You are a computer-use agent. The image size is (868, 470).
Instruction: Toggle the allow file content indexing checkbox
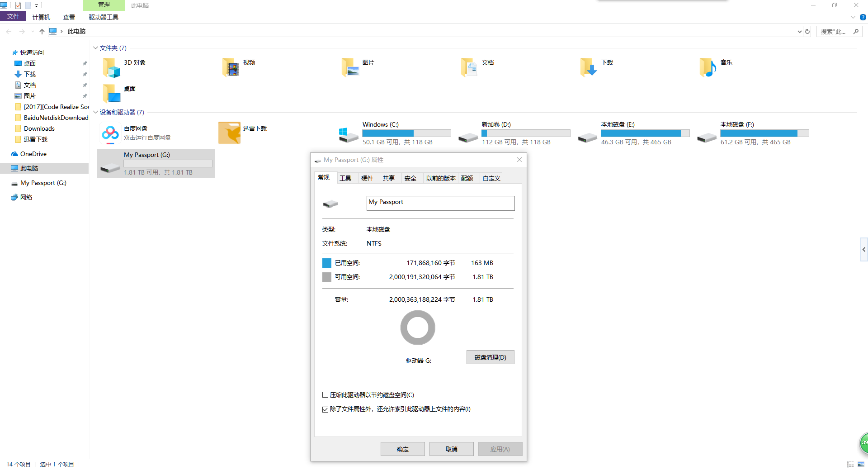coord(325,409)
